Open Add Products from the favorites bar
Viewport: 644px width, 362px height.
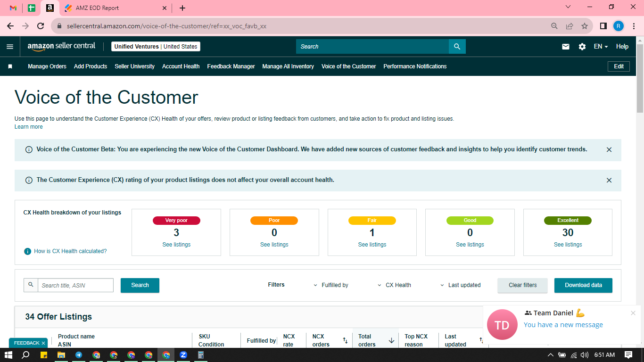91,66
